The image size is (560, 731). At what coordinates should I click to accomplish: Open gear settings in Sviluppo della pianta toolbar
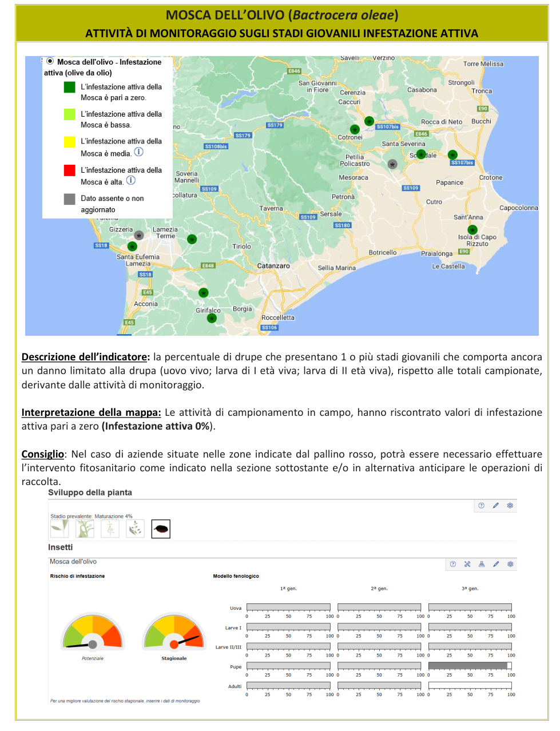[510, 506]
